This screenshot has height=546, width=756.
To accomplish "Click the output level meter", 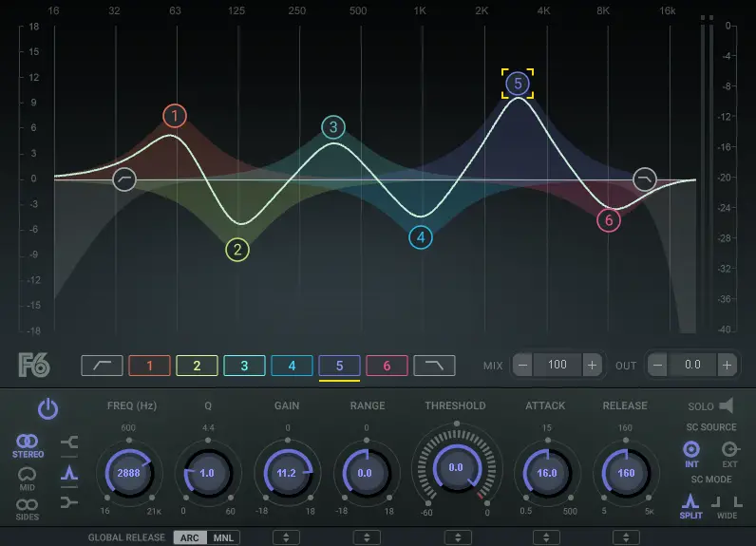I will (707, 174).
